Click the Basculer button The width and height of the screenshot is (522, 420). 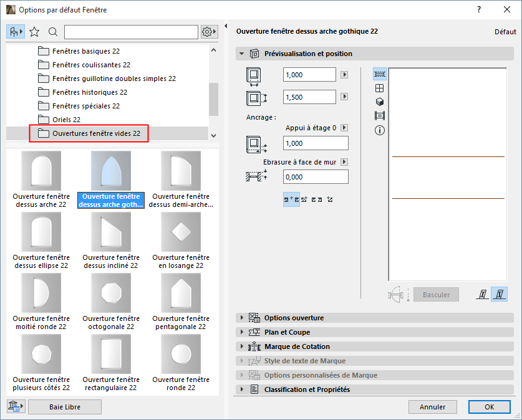436,295
